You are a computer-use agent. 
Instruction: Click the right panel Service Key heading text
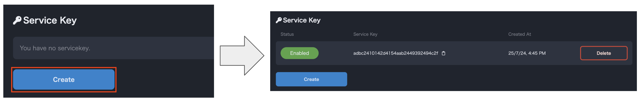click(301, 20)
